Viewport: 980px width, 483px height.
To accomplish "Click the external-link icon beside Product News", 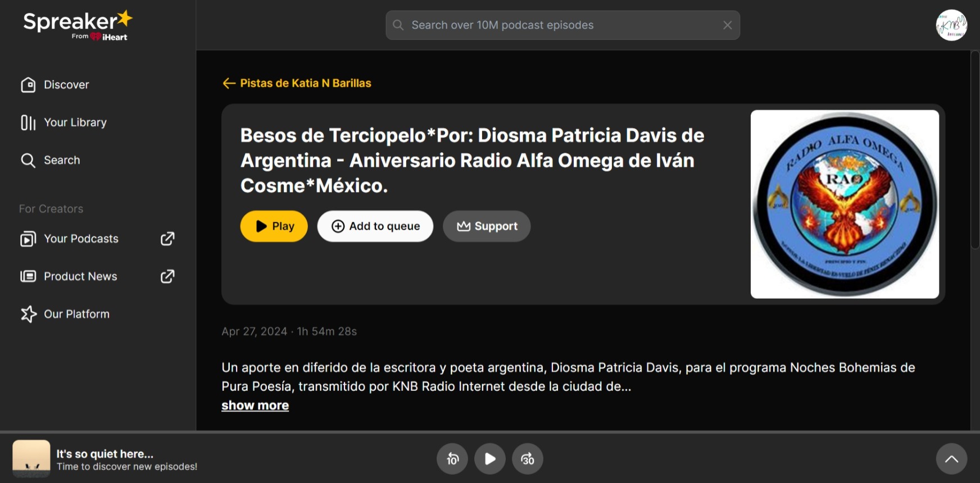I will coord(167,276).
